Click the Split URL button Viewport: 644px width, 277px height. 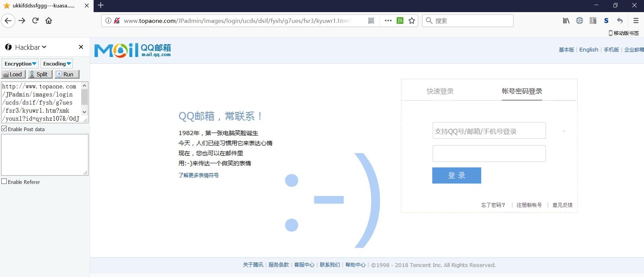coord(40,74)
